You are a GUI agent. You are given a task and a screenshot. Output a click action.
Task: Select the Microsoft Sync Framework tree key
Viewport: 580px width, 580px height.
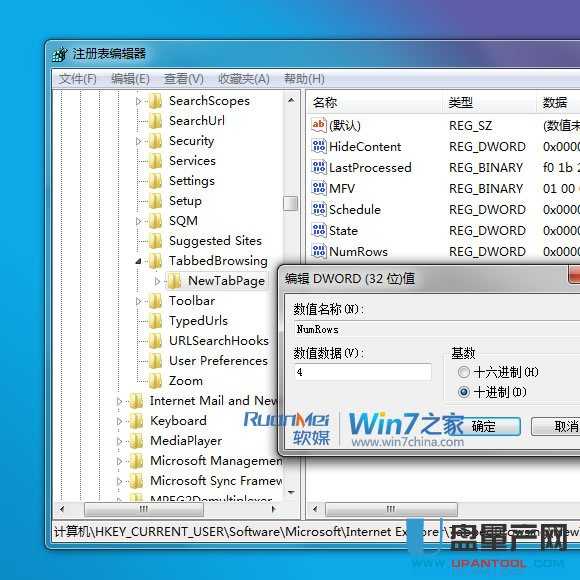(x=216, y=480)
